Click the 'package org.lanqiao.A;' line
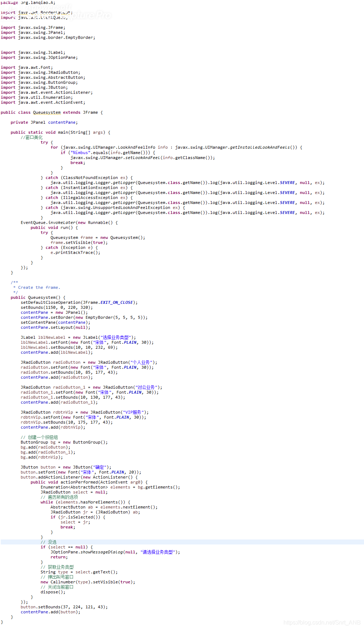The width and height of the screenshot is (364, 629). point(28,2)
